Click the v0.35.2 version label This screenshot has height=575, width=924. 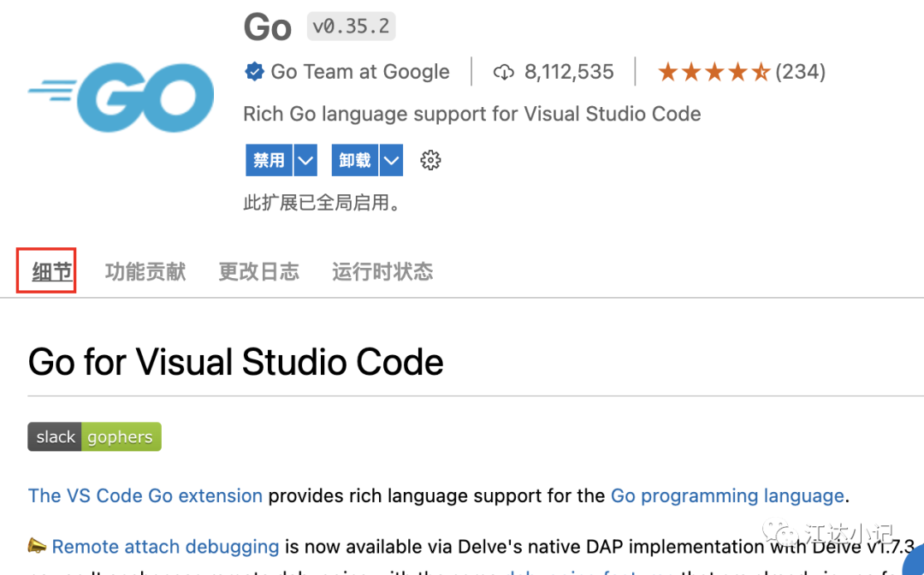tap(352, 27)
